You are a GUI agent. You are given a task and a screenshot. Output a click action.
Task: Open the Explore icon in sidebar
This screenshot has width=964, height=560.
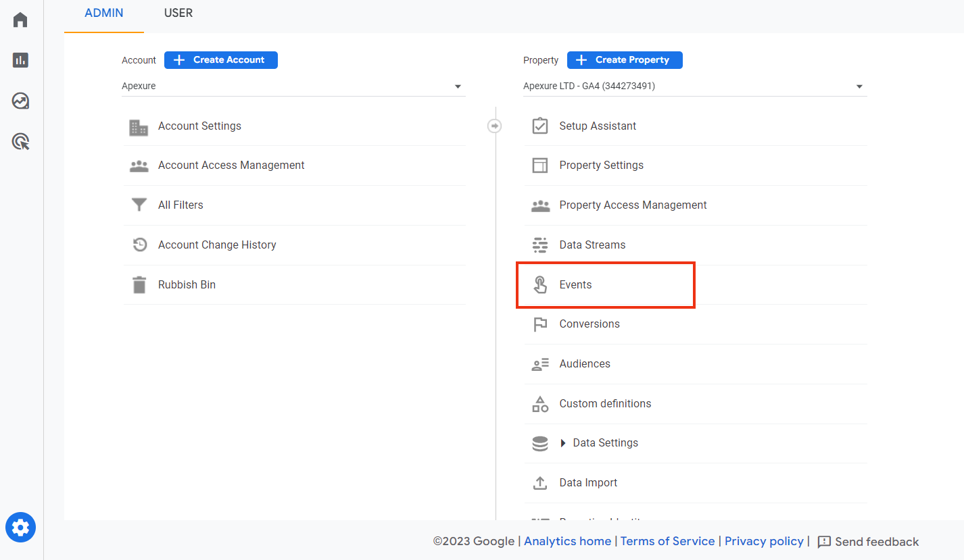click(x=20, y=101)
